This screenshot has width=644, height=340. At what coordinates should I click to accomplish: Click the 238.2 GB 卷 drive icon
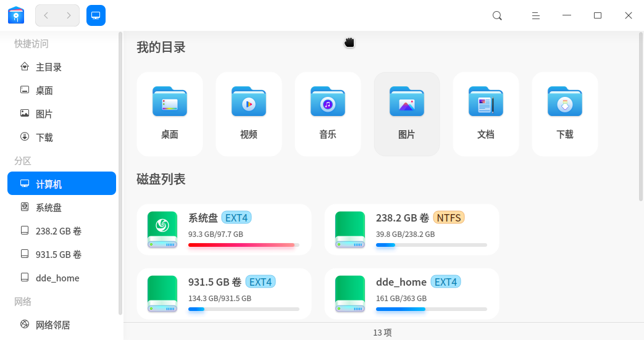pos(350,230)
